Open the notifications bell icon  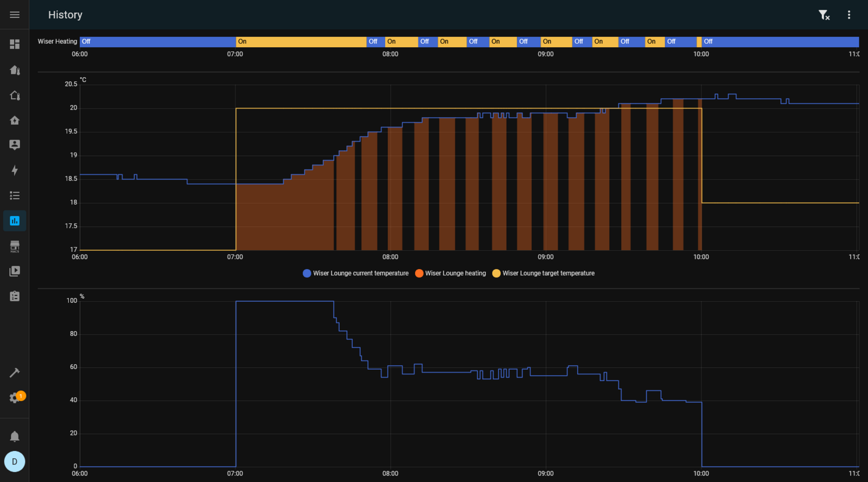point(15,436)
